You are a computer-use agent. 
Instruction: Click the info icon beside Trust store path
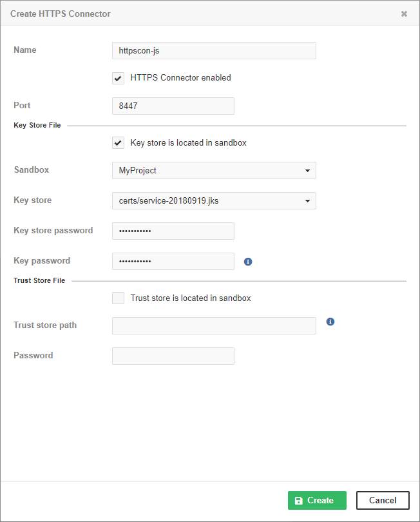330,321
